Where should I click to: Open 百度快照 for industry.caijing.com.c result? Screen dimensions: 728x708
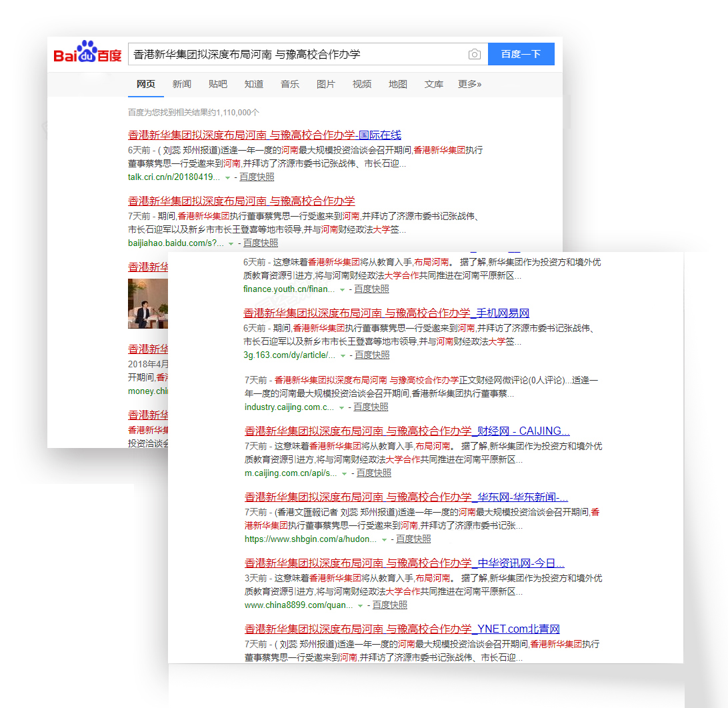371,407
